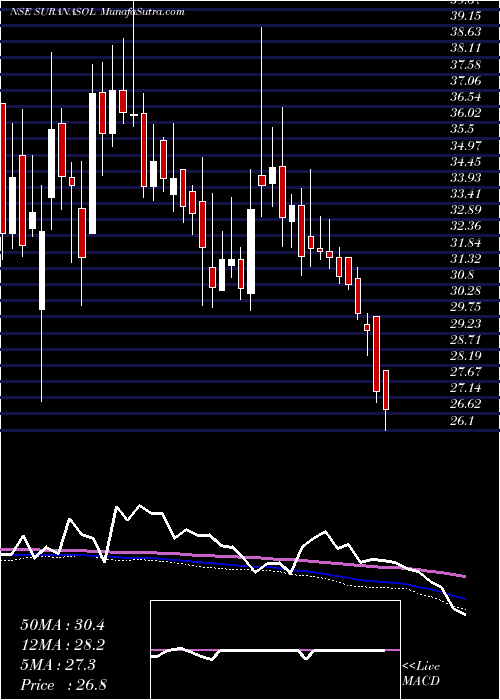Click the 29.23 price axis label

click(x=466, y=323)
